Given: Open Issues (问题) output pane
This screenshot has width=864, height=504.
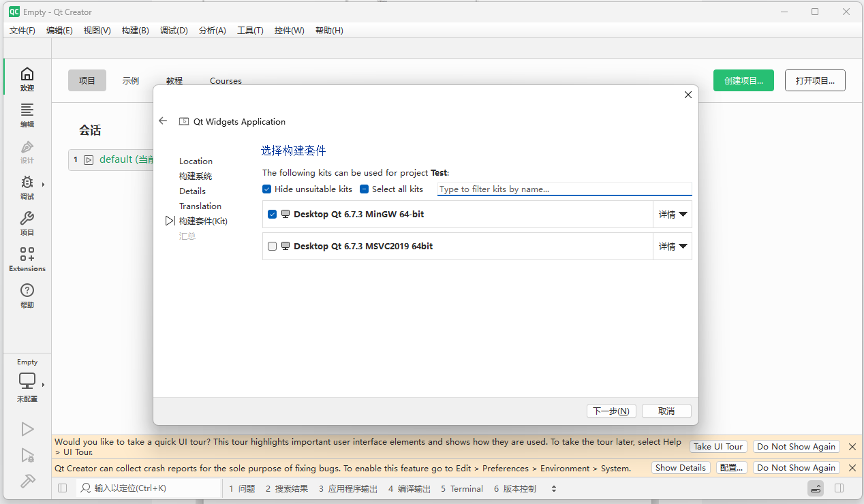Looking at the screenshot, I should (242, 488).
